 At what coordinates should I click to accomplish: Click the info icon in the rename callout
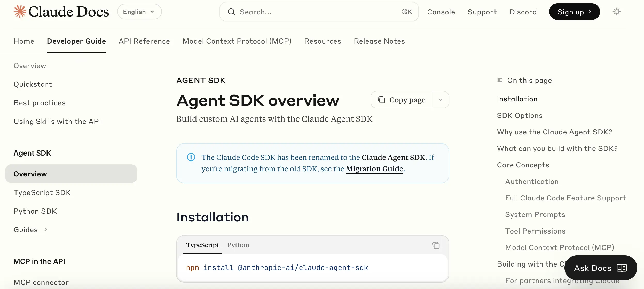click(191, 157)
